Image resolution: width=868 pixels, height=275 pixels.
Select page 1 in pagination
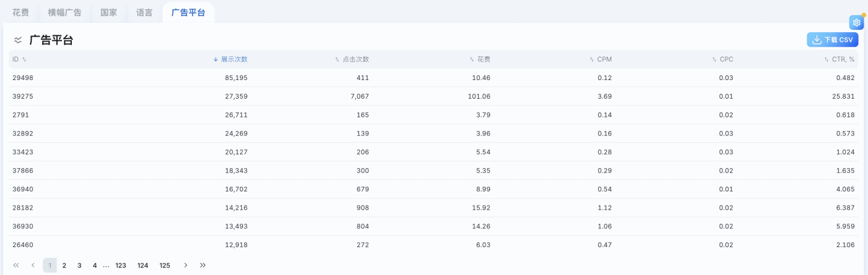50,265
